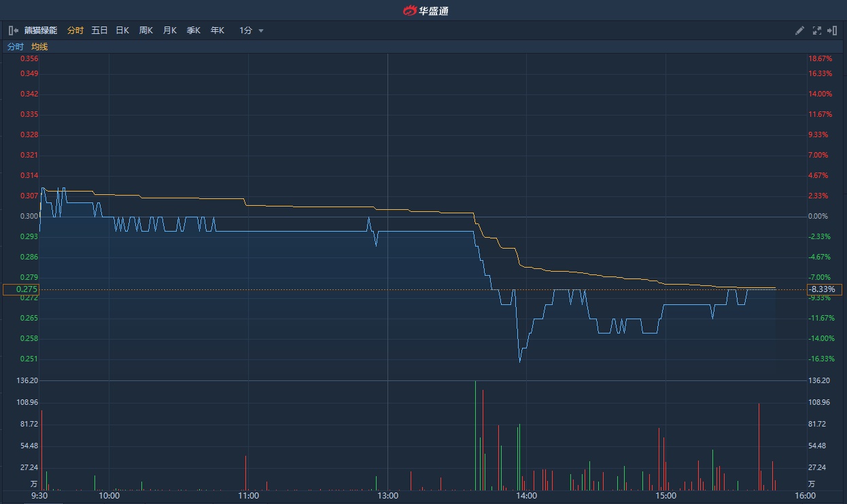Screen dimensions: 847x504
Task: Open the 季K quarterly candlestick tab
Action: (193, 31)
